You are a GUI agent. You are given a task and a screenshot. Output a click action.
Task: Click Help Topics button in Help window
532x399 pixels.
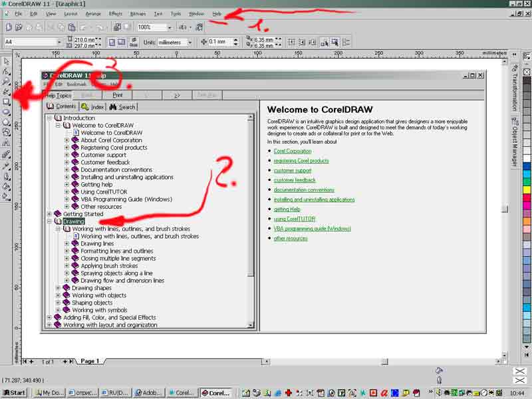pyautogui.click(x=57, y=95)
